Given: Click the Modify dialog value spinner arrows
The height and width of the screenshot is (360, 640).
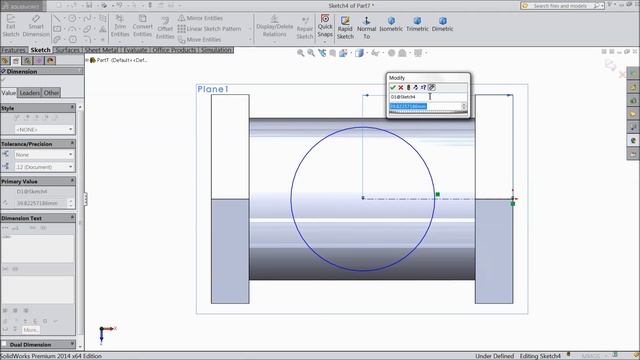Looking at the screenshot, I should pos(464,106).
